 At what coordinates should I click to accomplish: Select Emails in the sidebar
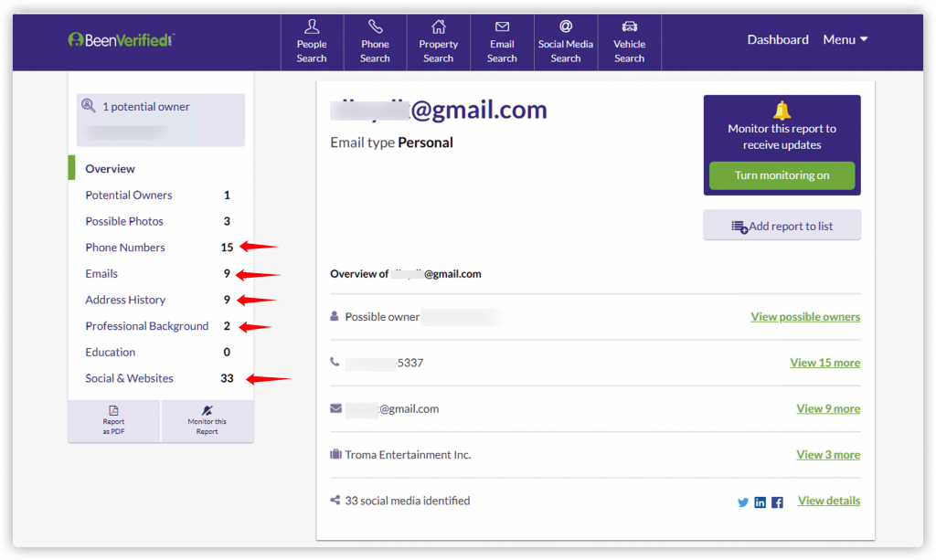(x=101, y=274)
